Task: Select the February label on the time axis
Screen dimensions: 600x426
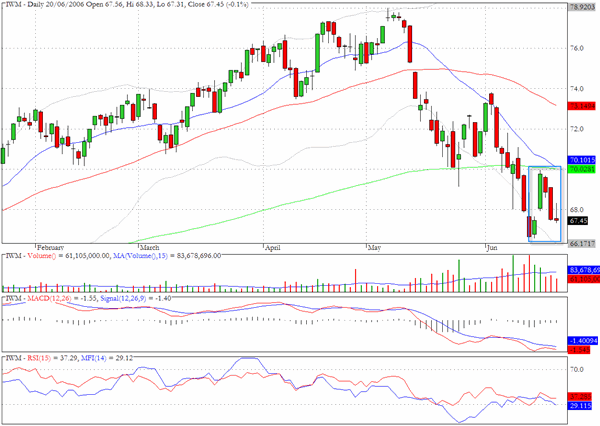Action: point(50,247)
